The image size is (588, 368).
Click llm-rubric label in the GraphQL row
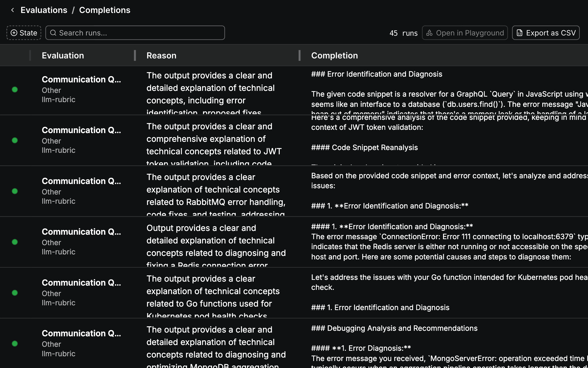pyautogui.click(x=58, y=100)
